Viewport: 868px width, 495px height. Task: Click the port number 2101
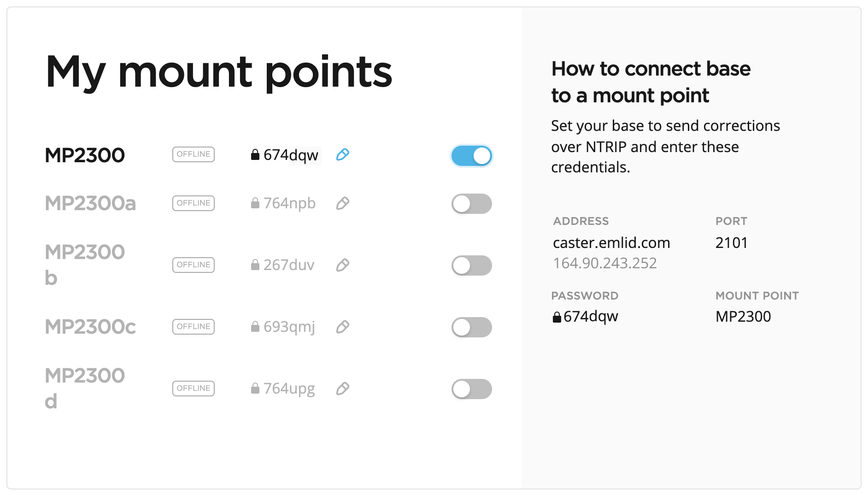(x=731, y=242)
